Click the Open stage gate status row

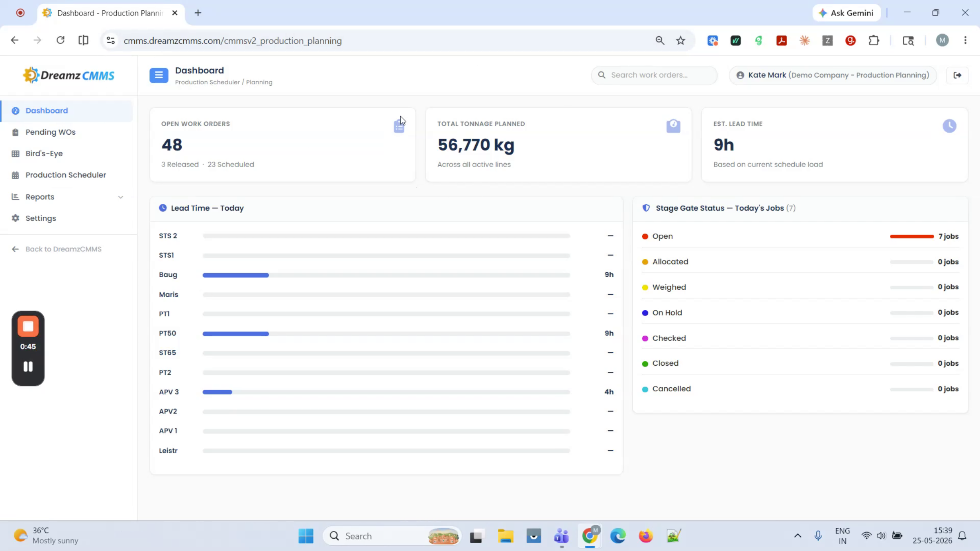(800, 236)
